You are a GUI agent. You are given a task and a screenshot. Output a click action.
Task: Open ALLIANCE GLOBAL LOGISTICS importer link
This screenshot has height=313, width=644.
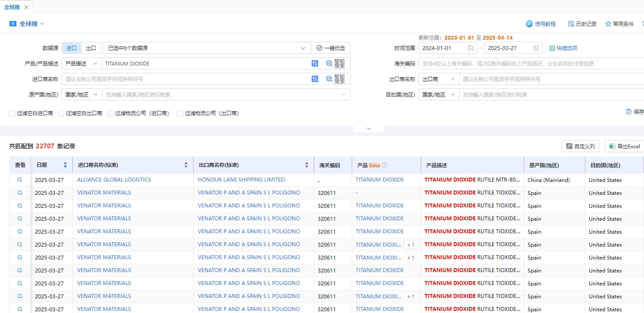pos(114,180)
